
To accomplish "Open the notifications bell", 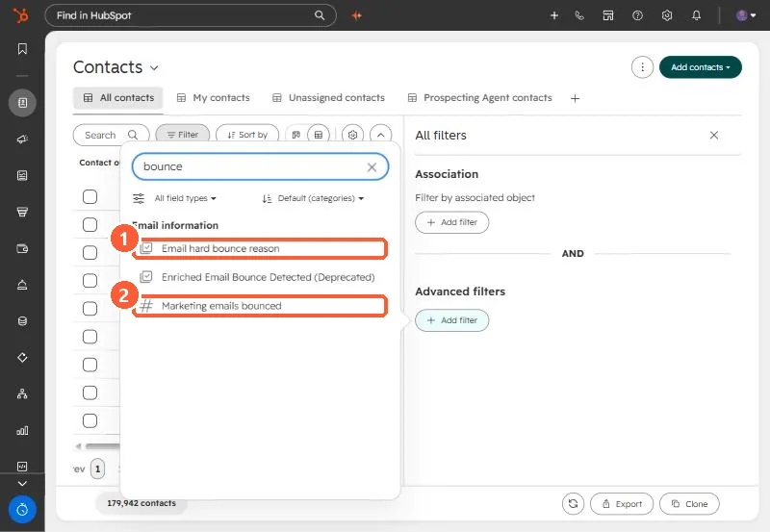I will click(x=696, y=15).
